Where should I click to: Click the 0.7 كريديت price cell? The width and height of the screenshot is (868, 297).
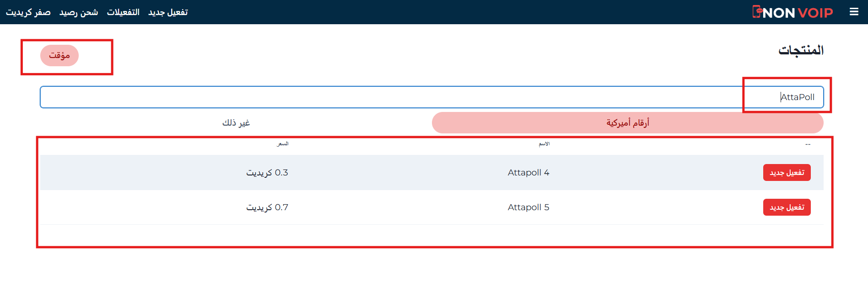267,207
